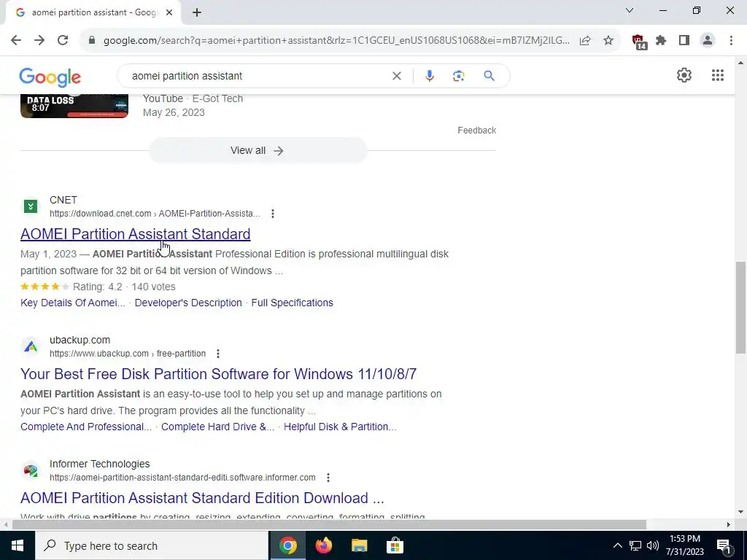Viewport: 747px width, 560px height.
Task: Open the Google apps grid
Action: 718,75
